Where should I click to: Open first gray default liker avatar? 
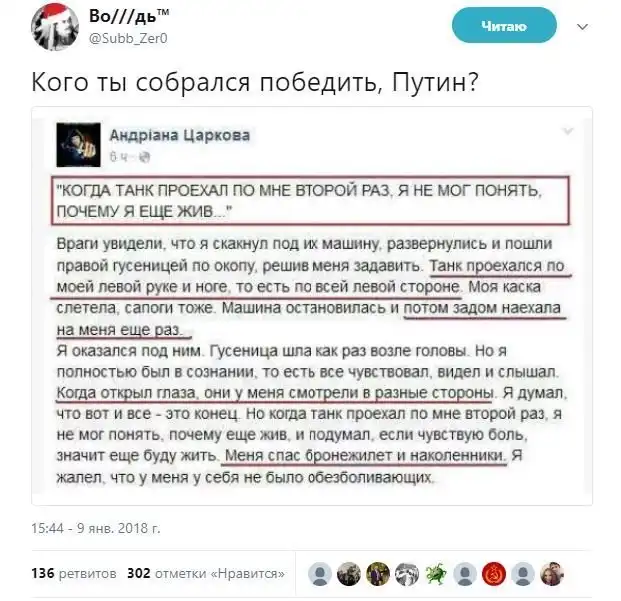(320, 574)
